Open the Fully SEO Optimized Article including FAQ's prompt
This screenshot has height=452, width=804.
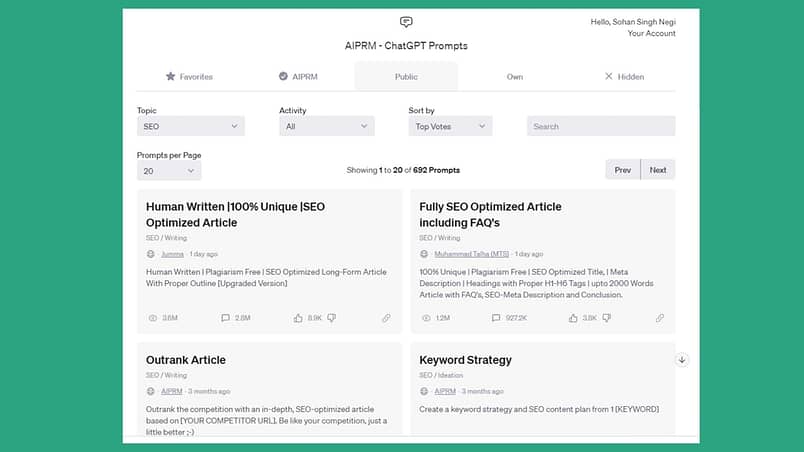[490, 215]
